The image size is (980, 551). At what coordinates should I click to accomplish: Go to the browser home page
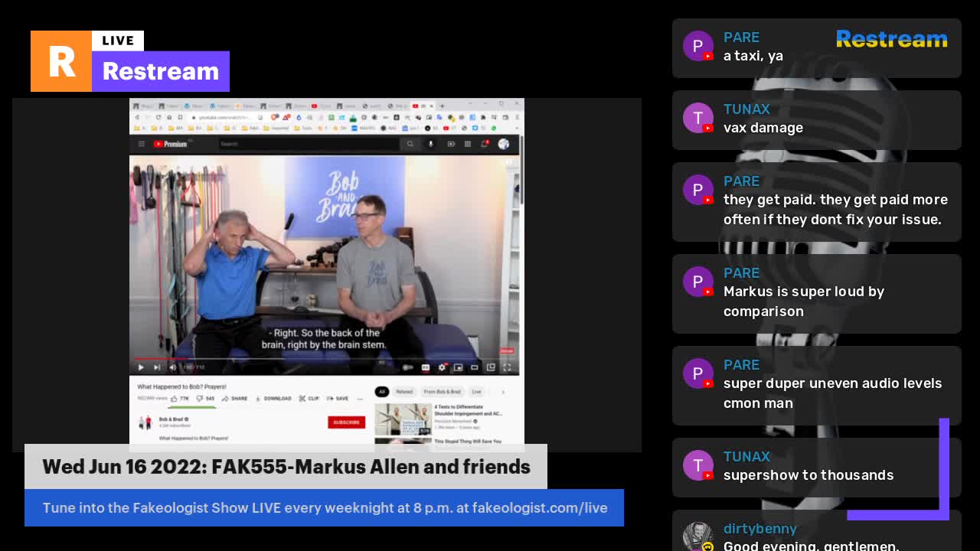click(x=169, y=117)
